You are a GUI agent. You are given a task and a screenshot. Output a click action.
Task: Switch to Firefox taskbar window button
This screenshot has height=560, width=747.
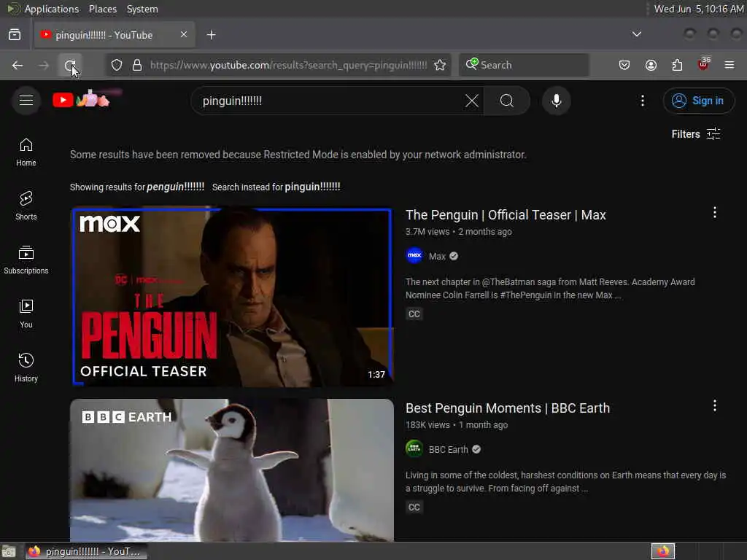(x=86, y=551)
